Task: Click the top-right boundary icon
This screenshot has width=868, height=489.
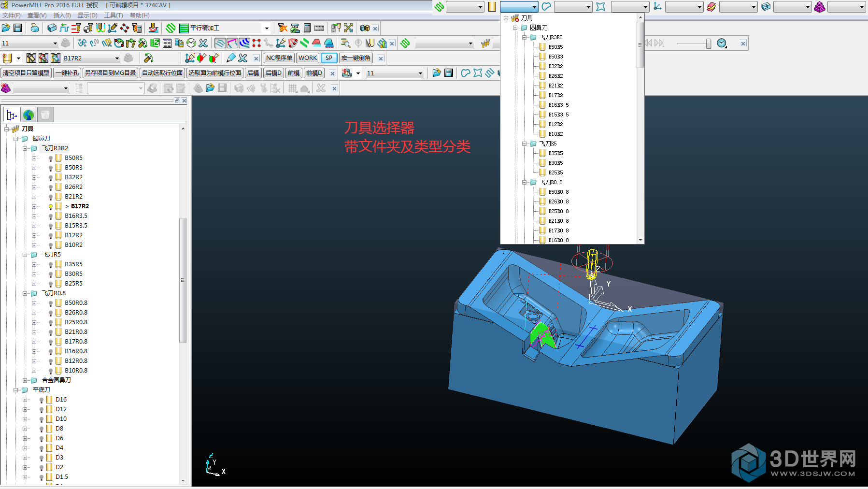Action: pos(546,7)
